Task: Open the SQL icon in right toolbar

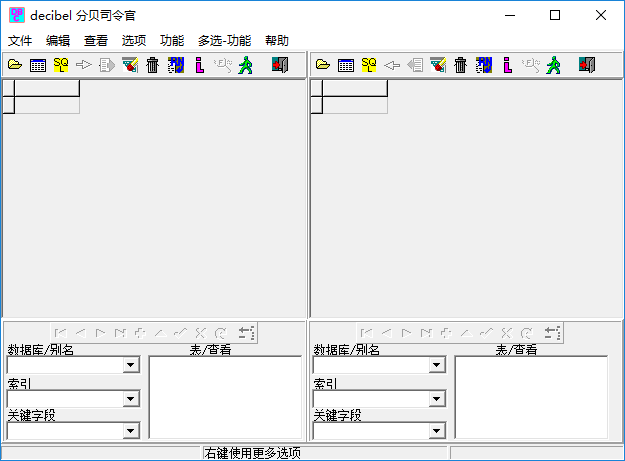Action: (369, 65)
